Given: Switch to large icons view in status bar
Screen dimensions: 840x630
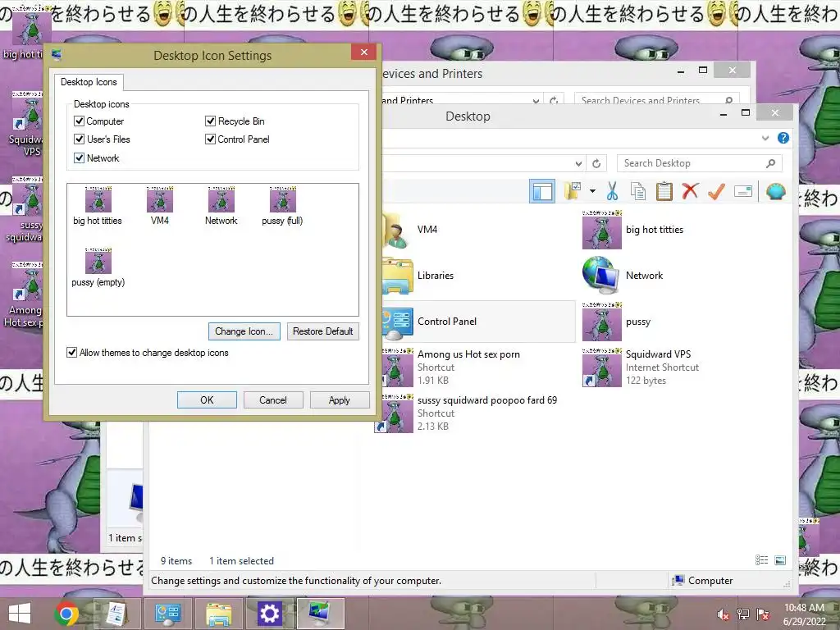Looking at the screenshot, I should point(780,559).
